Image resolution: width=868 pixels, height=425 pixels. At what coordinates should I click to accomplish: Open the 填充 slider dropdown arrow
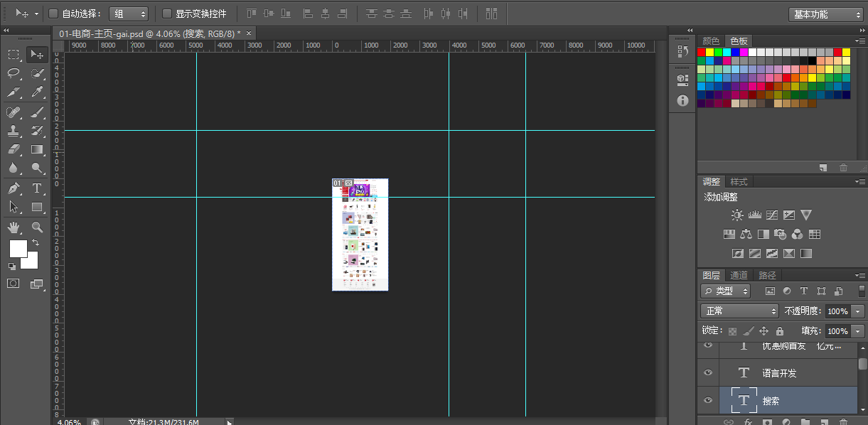click(858, 331)
